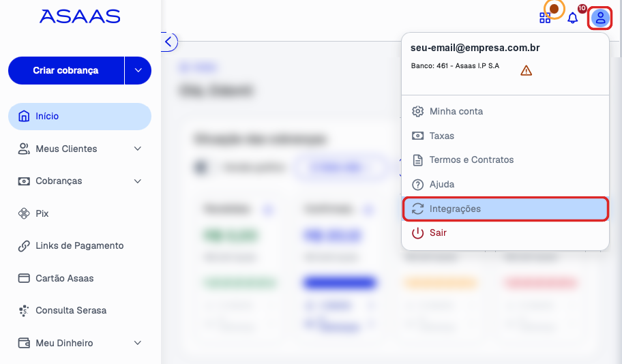Click the question mark icon beside Ajuda
Viewport: 622px width, 364px height.
417,185
